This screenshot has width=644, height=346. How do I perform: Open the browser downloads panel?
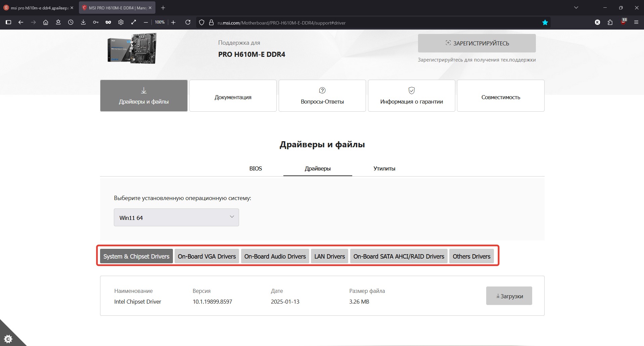(x=83, y=22)
